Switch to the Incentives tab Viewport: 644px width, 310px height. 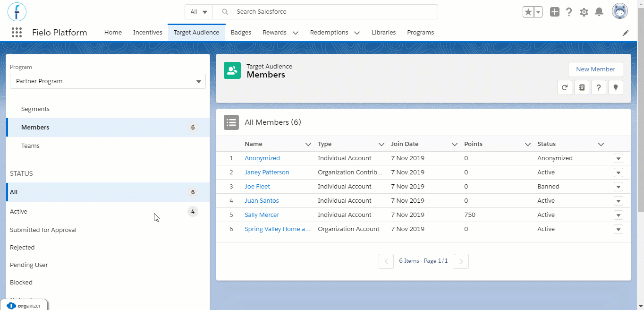click(147, 33)
